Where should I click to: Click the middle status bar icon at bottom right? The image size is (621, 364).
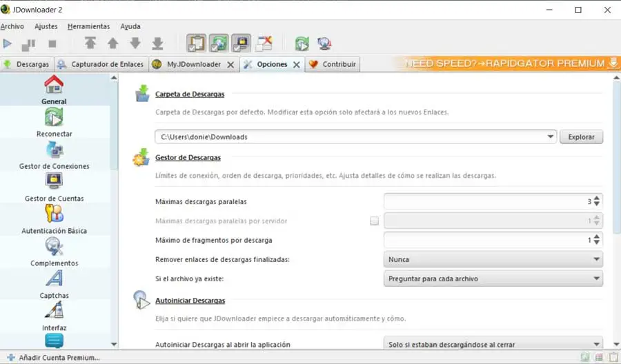pos(599,357)
